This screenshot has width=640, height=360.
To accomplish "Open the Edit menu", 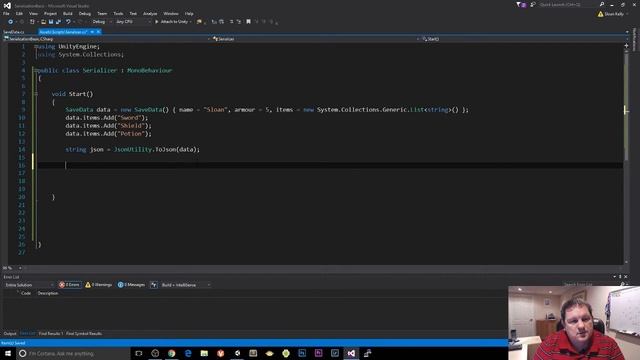I will pyautogui.click(x=19, y=13).
